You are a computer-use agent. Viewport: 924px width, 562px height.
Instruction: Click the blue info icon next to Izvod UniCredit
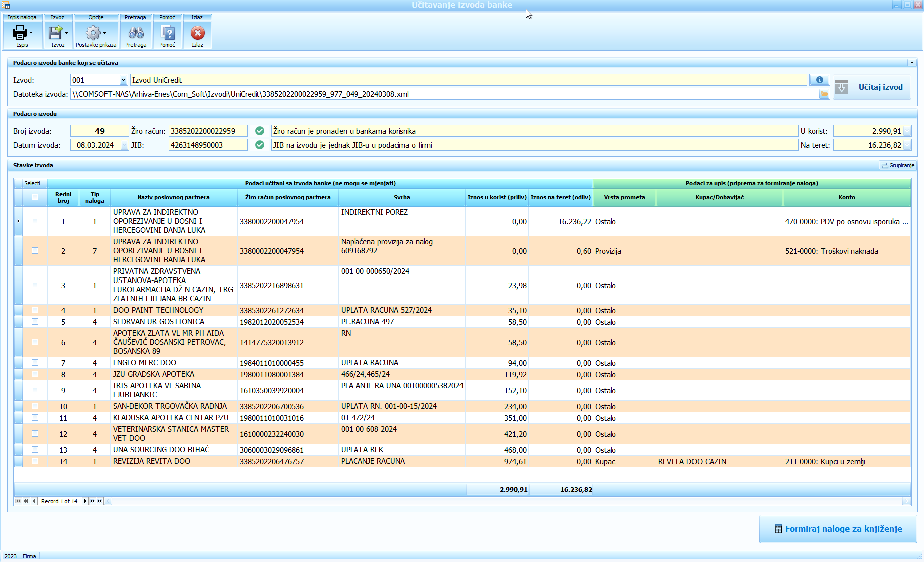pyautogui.click(x=819, y=80)
